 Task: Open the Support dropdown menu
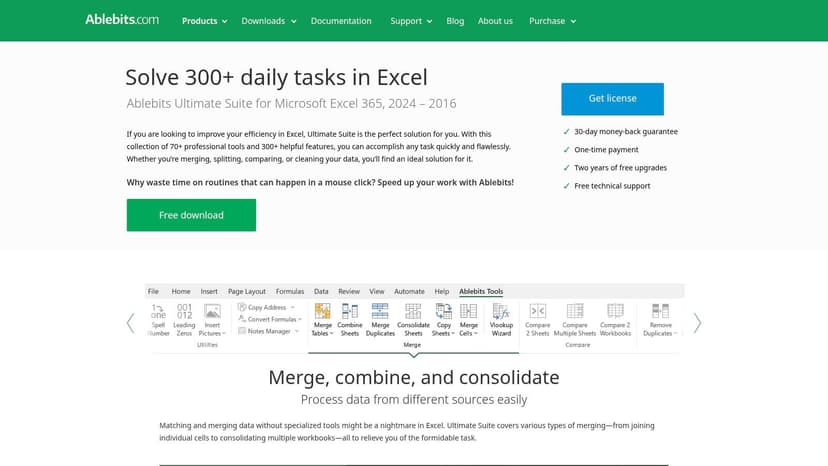[x=411, y=21]
